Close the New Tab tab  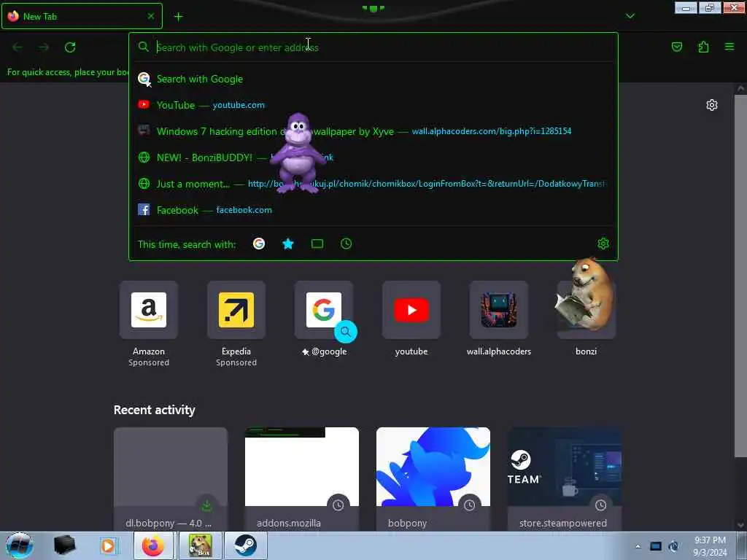pyautogui.click(x=151, y=16)
